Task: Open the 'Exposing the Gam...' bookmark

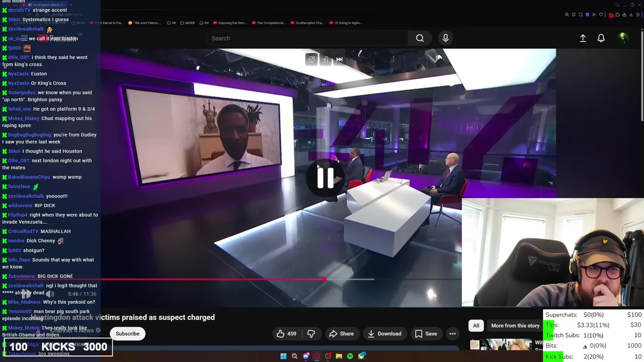Action: tap(230, 23)
